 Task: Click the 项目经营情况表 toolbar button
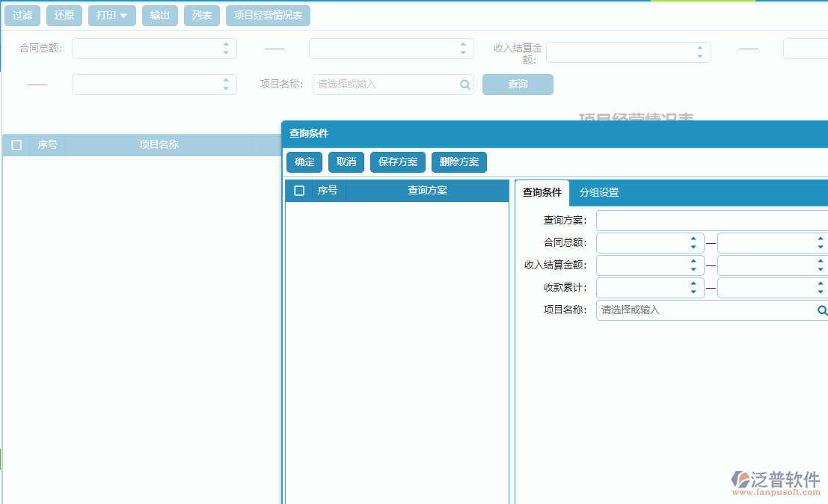268,15
